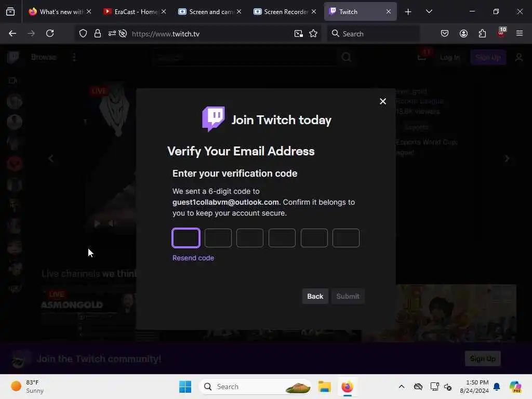Select the fourth verification digit box
Screen dimensions: 532x399
(x=282, y=238)
